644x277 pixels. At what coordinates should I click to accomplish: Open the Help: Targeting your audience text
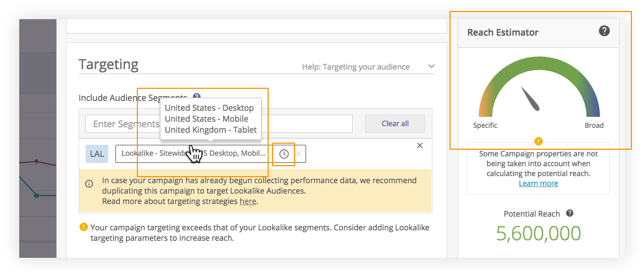tap(356, 67)
